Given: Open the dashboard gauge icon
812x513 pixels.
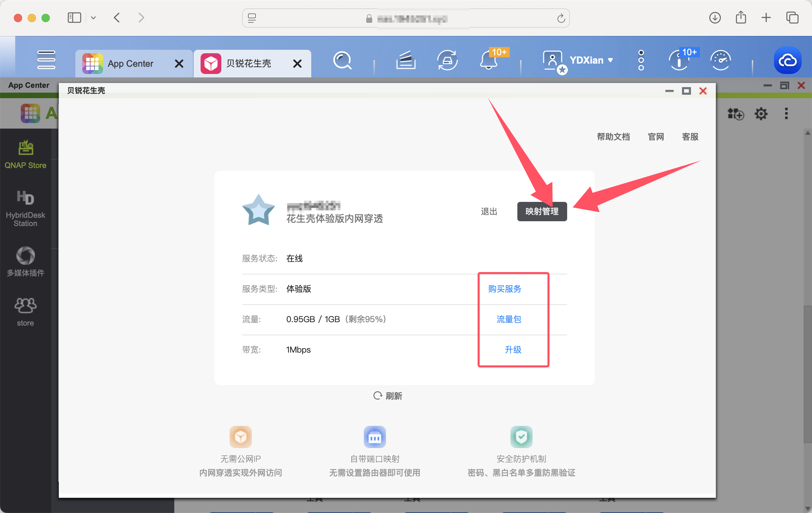Looking at the screenshot, I should (x=720, y=60).
